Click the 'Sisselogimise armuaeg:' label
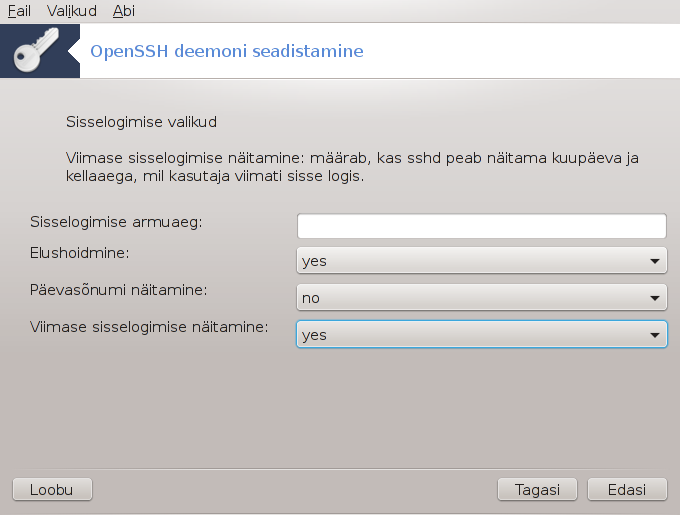This screenshot has height=515, width=680. [116, 222]
